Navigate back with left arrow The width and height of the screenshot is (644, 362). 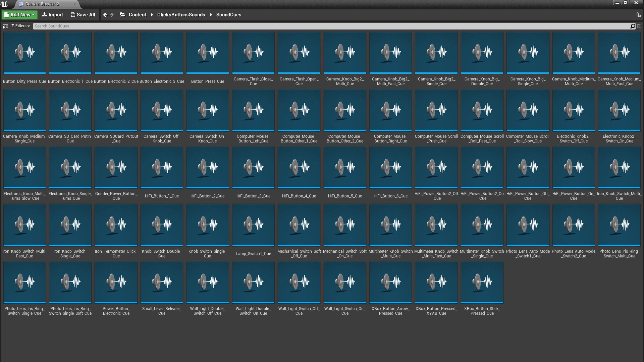tap(105, 15)
